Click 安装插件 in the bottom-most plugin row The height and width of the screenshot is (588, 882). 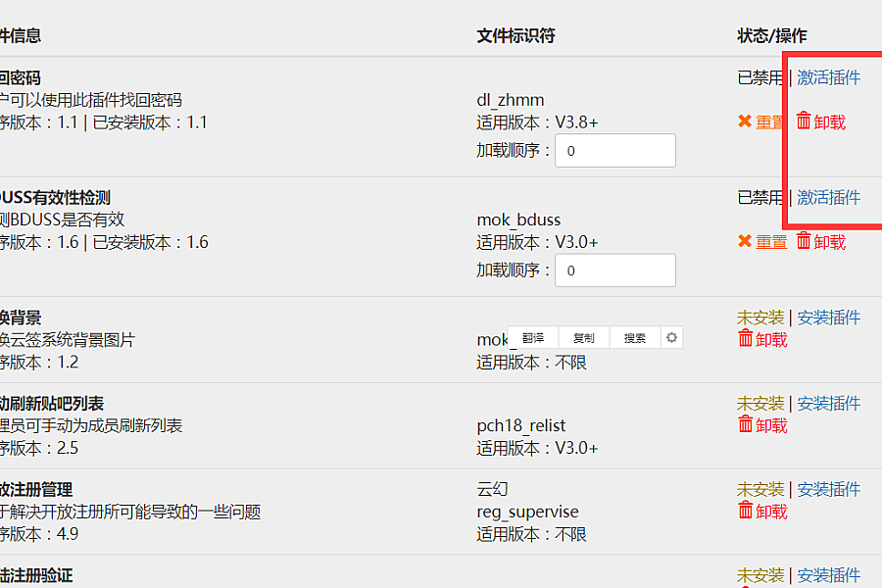(x=828, y=575)
